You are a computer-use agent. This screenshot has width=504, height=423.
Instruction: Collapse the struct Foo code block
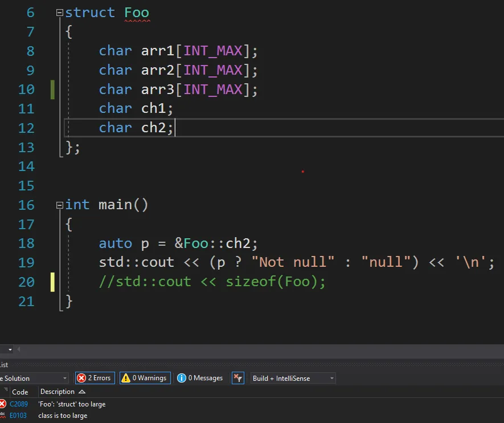(x=59, y=13)
